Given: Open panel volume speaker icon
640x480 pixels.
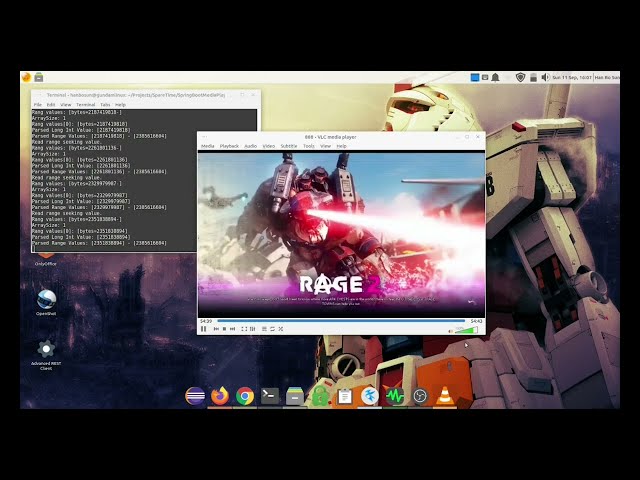Looking at the screenshot, I should pos(545,77).
